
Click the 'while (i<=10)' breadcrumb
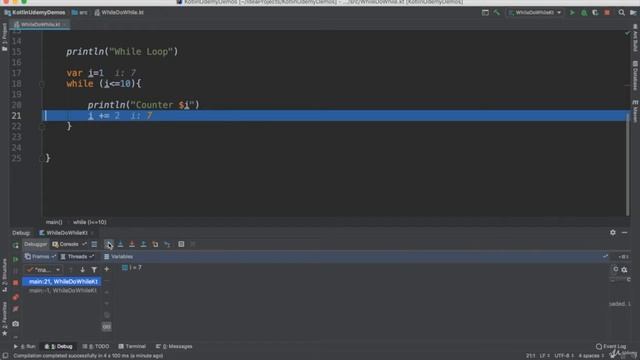89,222
